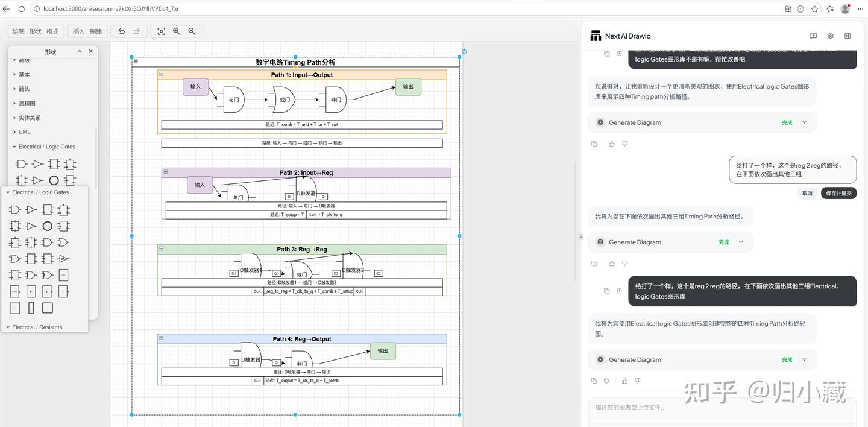Viewport: 868px width, 427px height.
Task: Expand the Electrical / Resistors category
Action: 34,327
